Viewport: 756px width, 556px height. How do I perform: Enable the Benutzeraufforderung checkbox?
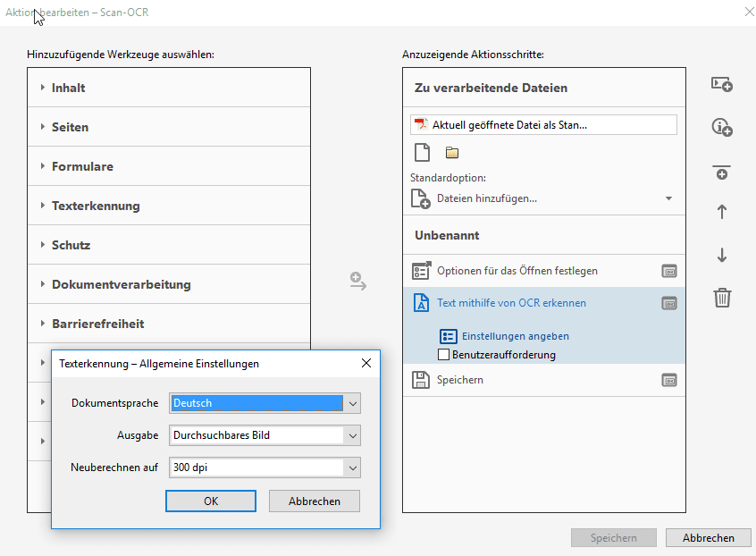pos(444,355)
